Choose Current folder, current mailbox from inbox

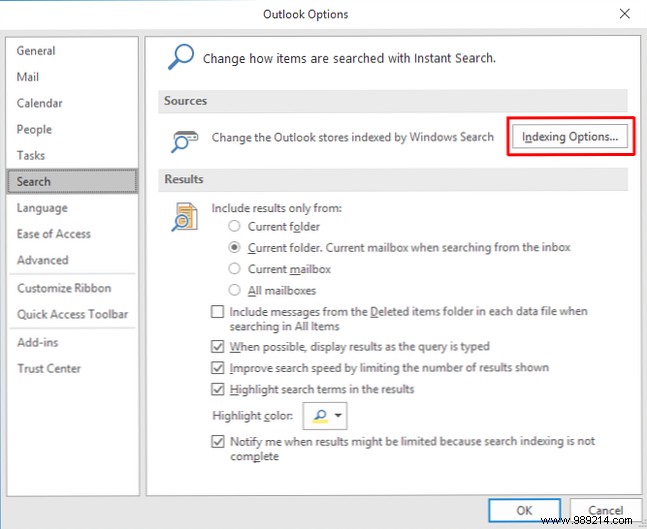[x=234, y=247]
